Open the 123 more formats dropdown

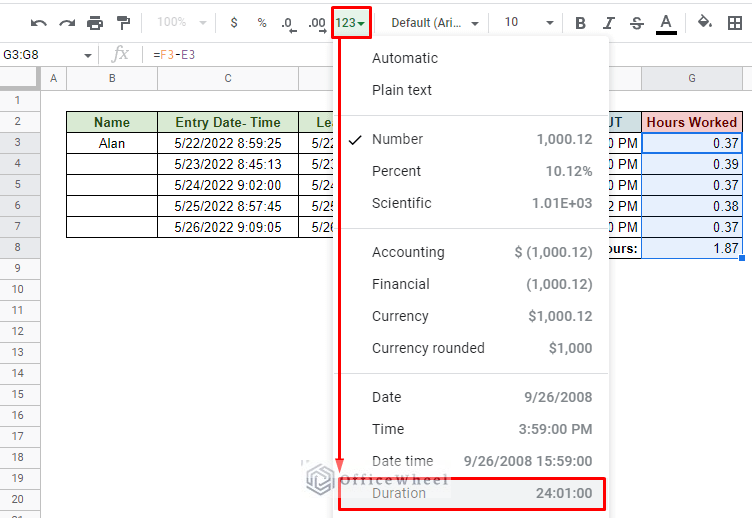[x=351, y=23]
